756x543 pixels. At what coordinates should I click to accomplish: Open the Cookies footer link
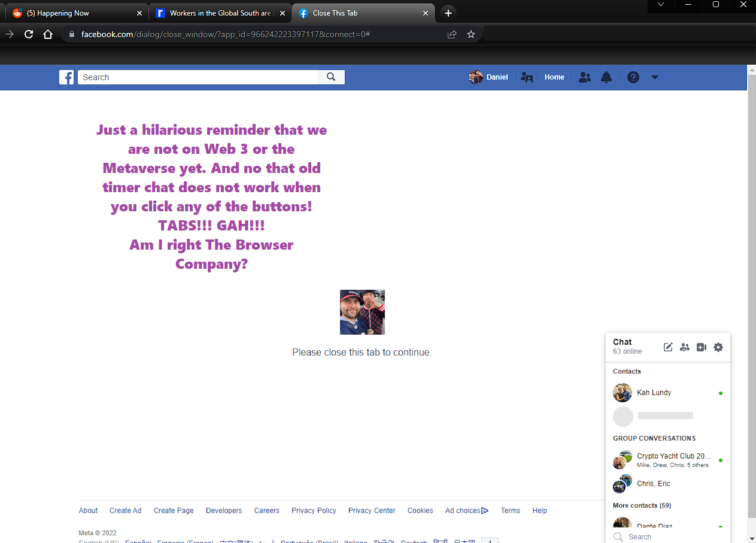tap(420, 511)
